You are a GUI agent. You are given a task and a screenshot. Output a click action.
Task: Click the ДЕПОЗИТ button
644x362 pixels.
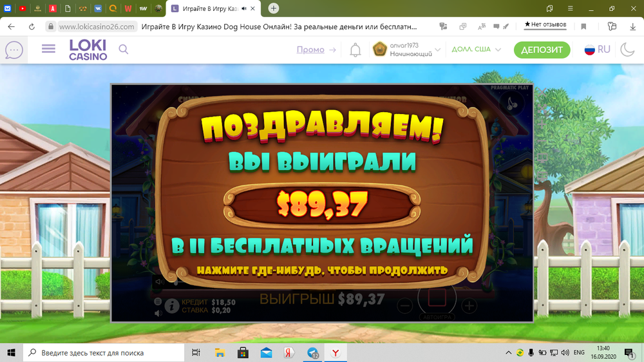(x=542, y=50)
